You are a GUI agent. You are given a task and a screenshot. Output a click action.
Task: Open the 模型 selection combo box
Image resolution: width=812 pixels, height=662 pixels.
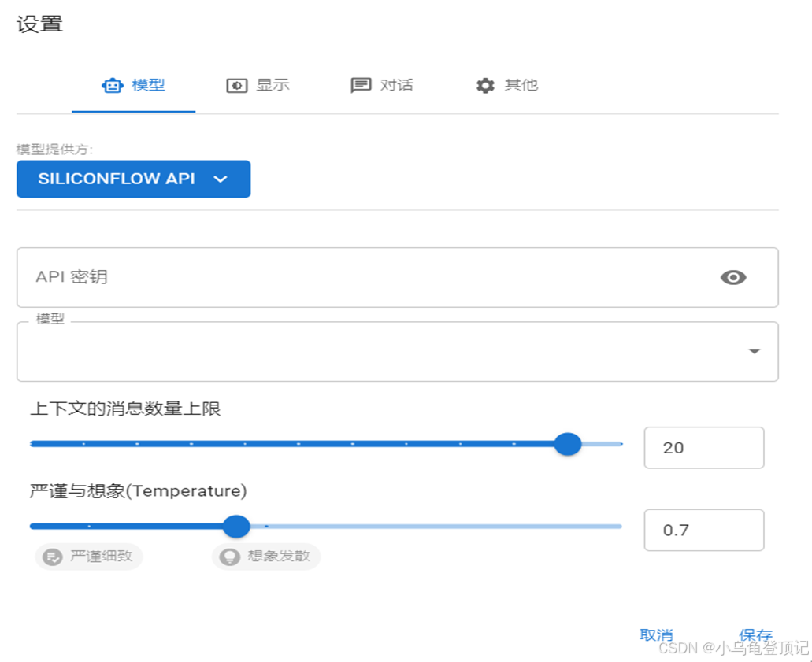pyautogui.click(x=397, y=351)
